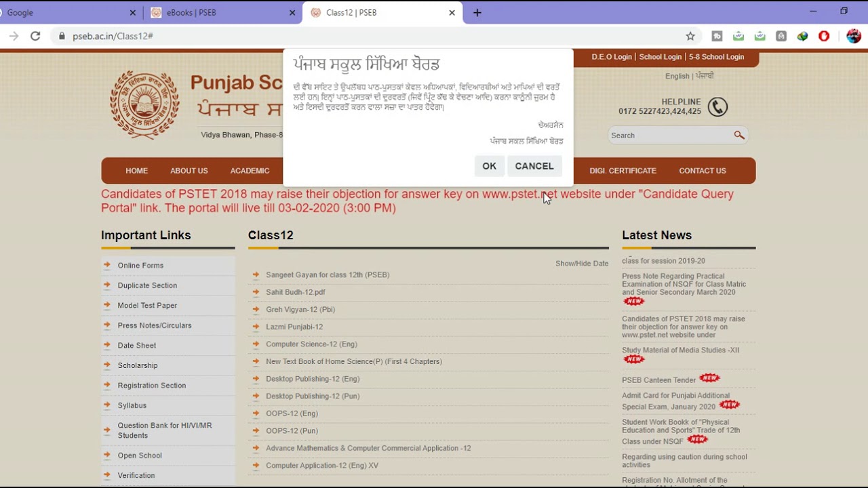Open Computer Science-12 (Eng)
The height and width of the screenshot is (488, 868).
click(311, 344)
